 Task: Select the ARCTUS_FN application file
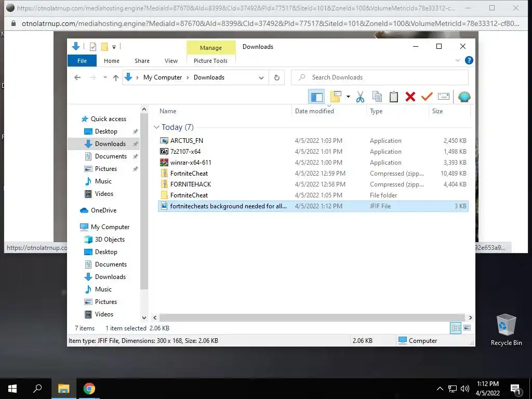pyautogui.click(x=313, y=140)
